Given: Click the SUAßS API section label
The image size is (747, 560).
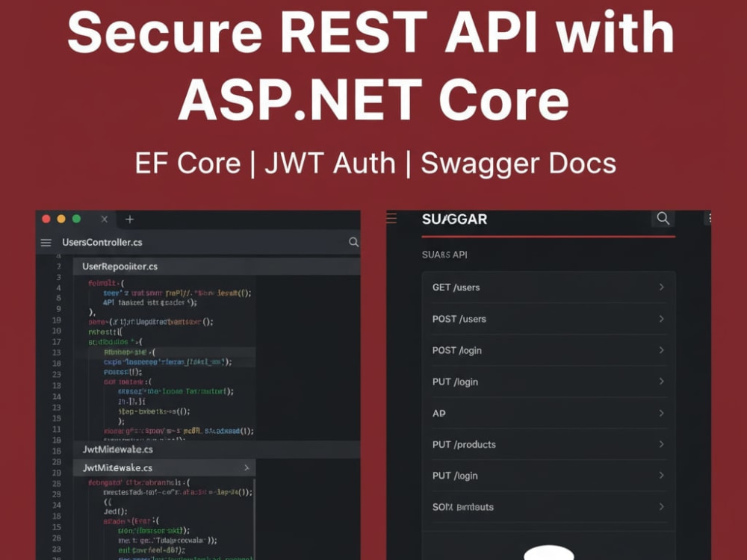Looking at the screenshot, I should (x=444, y=255).
